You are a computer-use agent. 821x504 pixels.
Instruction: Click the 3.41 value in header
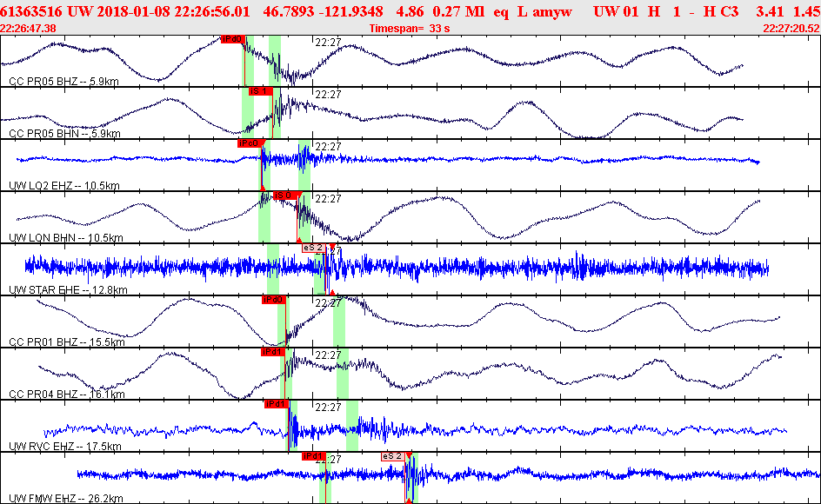pos(770,11)
